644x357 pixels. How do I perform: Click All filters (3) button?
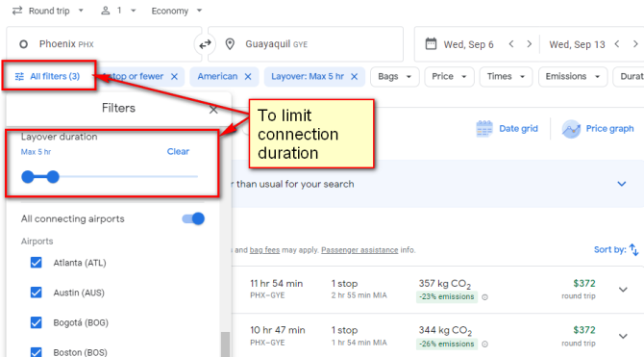(48, 76)
